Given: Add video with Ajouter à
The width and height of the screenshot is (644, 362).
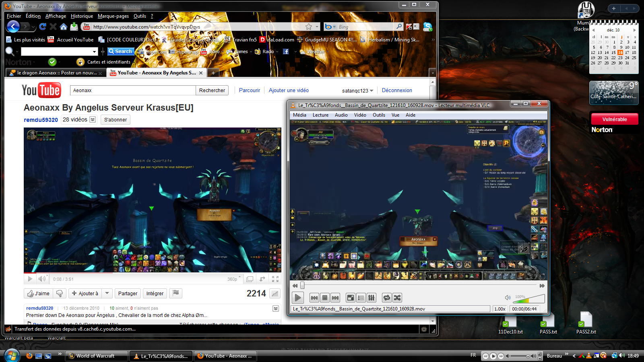Looking at the screenshot, I should (85, 294).
